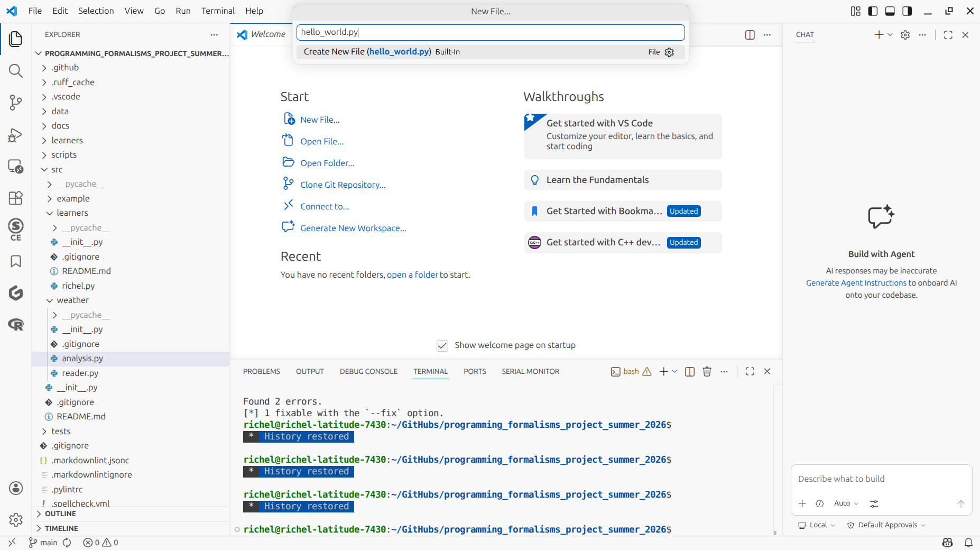
Task: Kill the terminal with trash icon
Action: coord(707,372)
